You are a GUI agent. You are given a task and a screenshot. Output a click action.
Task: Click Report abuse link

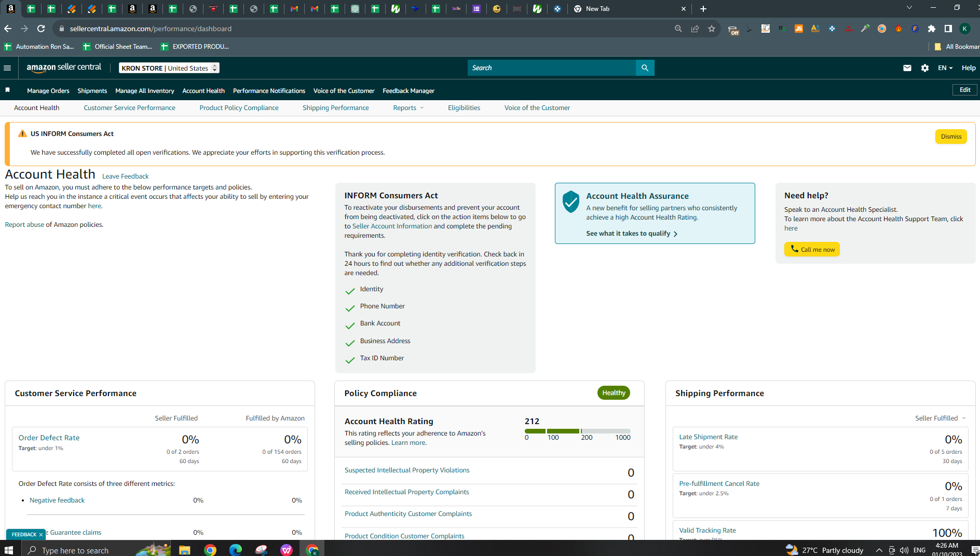24,225
